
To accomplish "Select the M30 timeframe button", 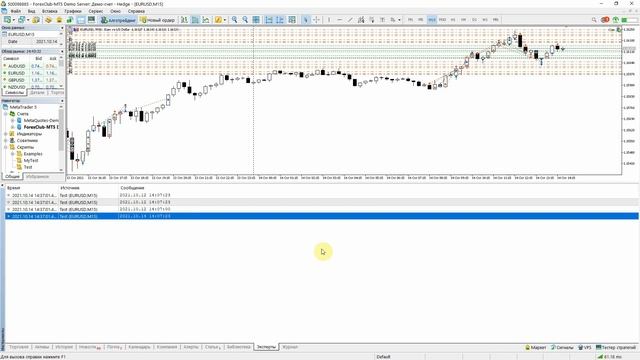I will point(442,20).
